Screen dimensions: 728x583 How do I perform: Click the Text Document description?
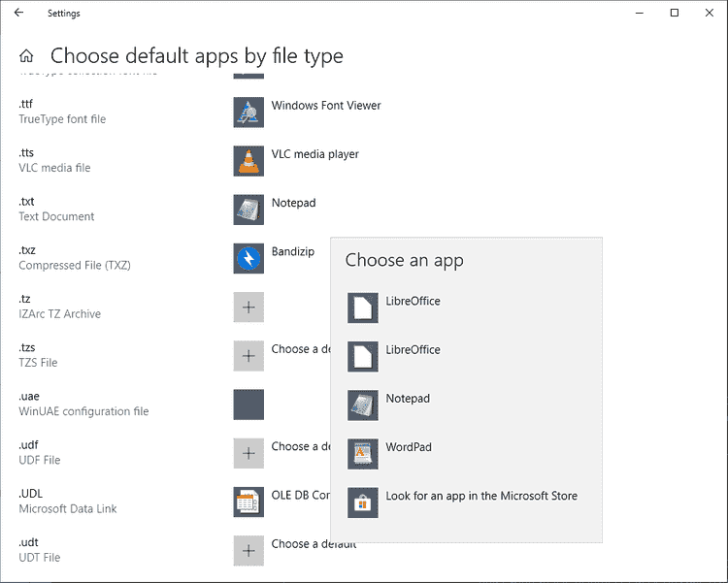coord(56,216)
